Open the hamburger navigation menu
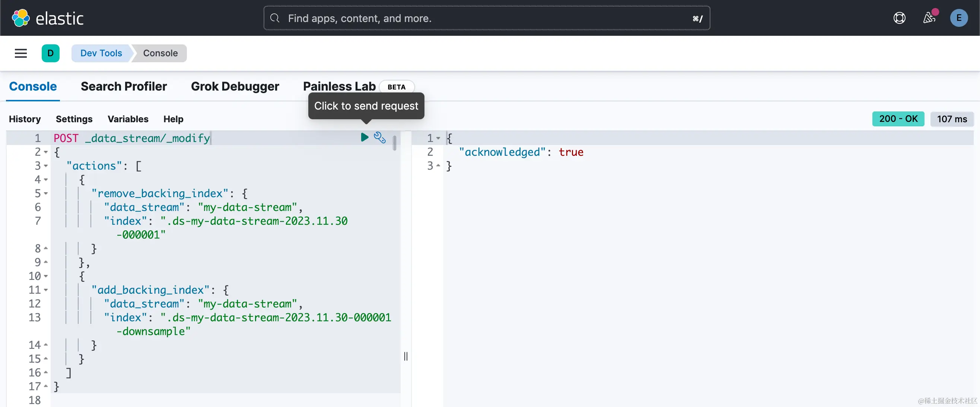 (20, 53)
